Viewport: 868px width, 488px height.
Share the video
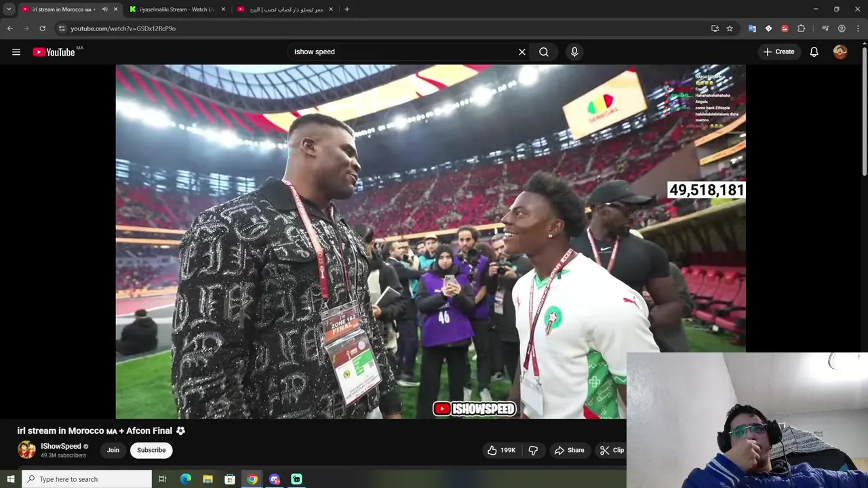(x=569, y=450)
